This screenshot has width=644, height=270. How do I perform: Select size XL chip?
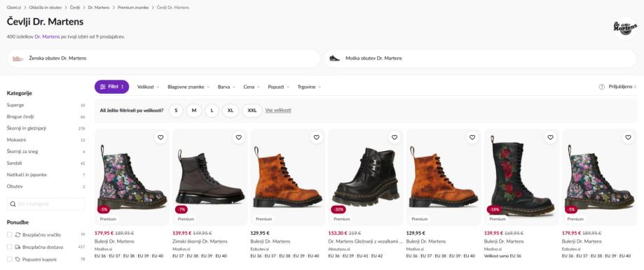(x=231, y=111)
